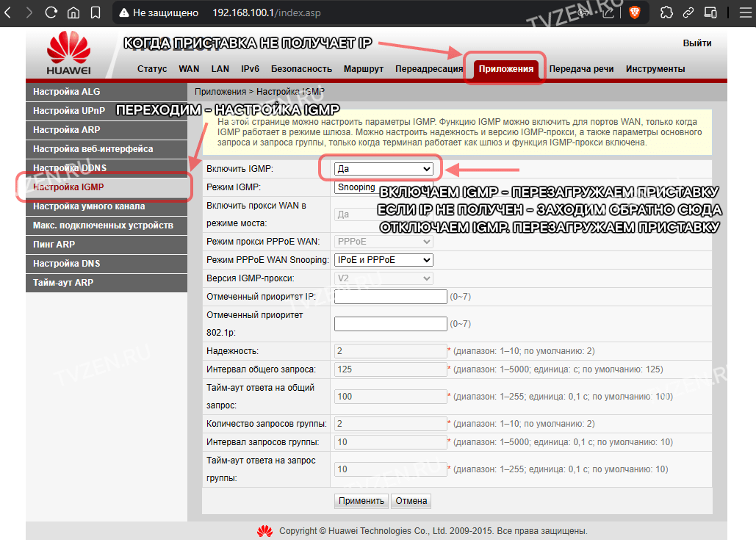Click the Отмеченный приоритет 802.1p input field
The width and height of the screenshot is (756, 545).
click(x=391, y=324)
